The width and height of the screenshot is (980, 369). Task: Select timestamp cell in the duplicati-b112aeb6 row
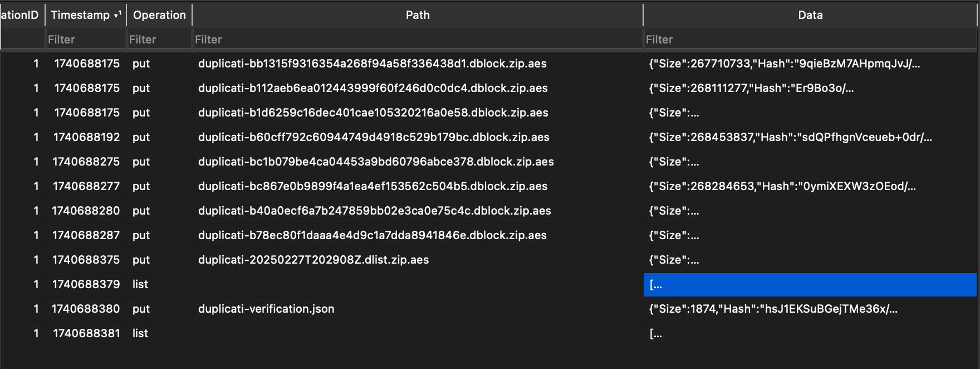point(87,88)
